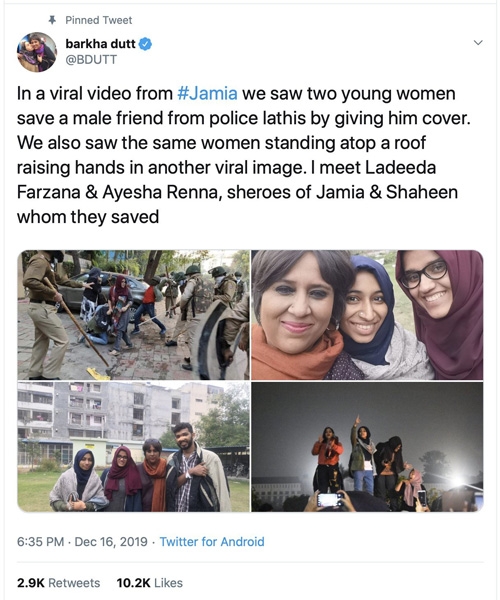The height and width of the screenshot is (600, 500).
Task: Click the Pinned Tweet label
Action: coord(99,20)
